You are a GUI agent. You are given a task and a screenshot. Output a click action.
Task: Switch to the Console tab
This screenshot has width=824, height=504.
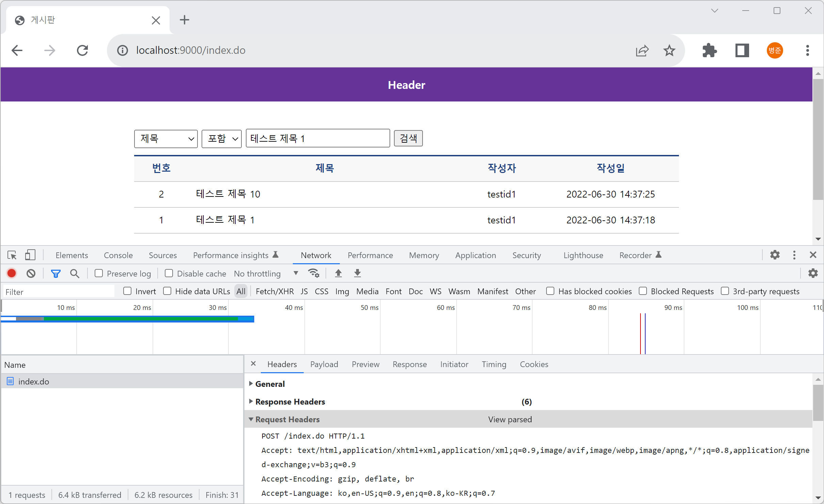tap(118, 255)
